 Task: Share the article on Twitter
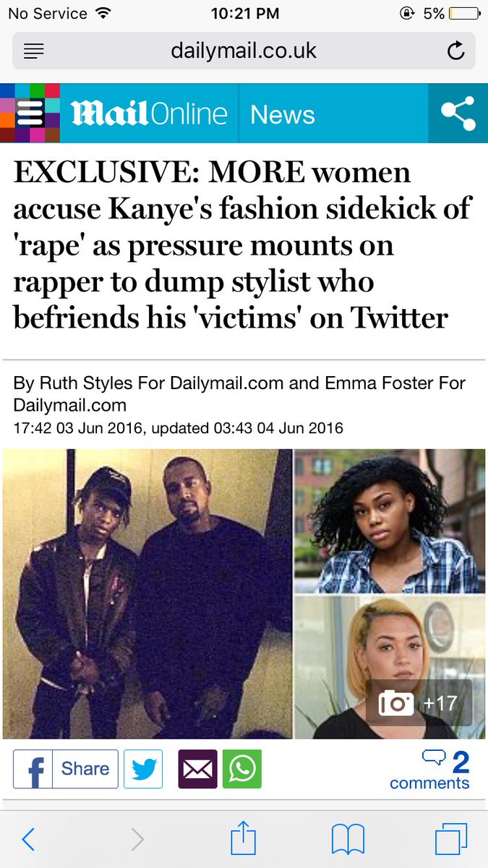point(143,769)
